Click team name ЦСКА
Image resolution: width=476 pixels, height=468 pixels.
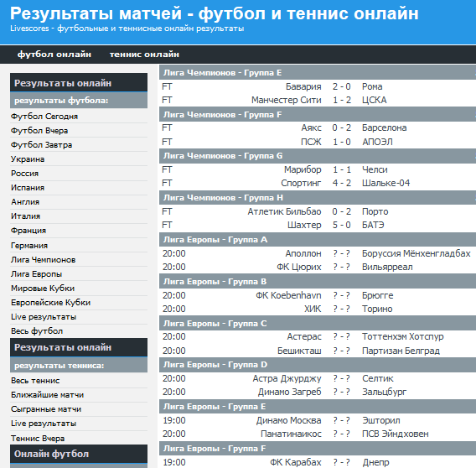375,101
